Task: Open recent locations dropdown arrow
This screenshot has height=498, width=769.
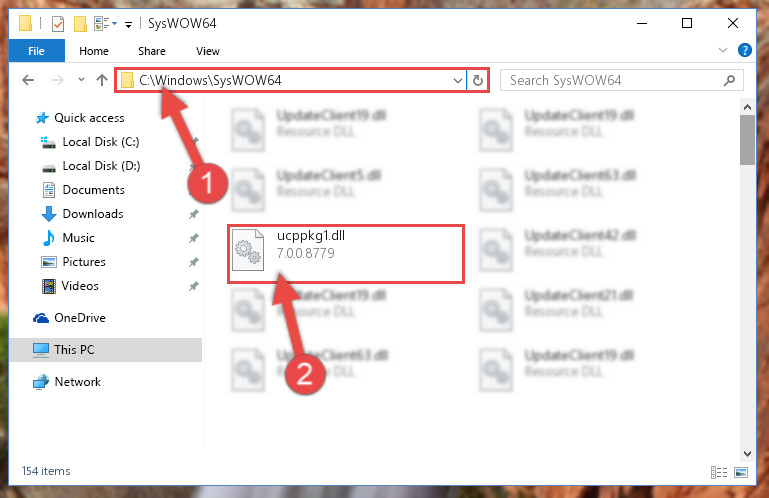Action: pos(81,79)
